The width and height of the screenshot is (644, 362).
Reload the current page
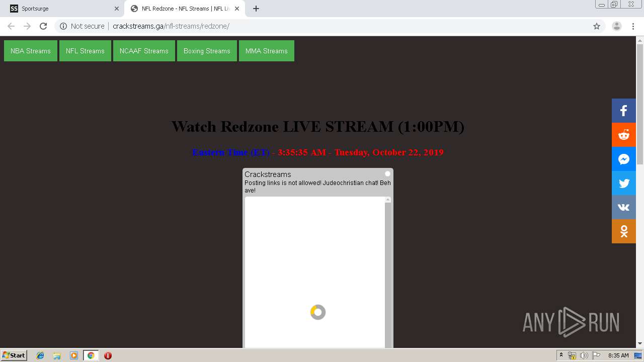(43, 26)
